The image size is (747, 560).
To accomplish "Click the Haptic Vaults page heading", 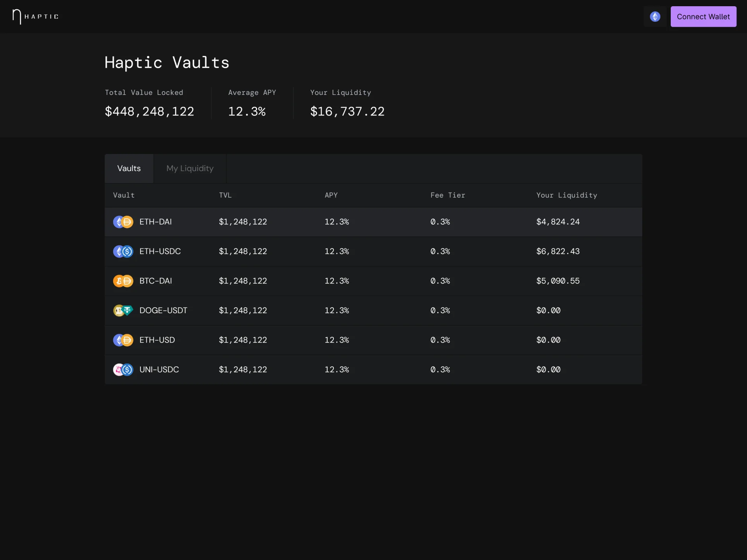I will pos(167,63).
